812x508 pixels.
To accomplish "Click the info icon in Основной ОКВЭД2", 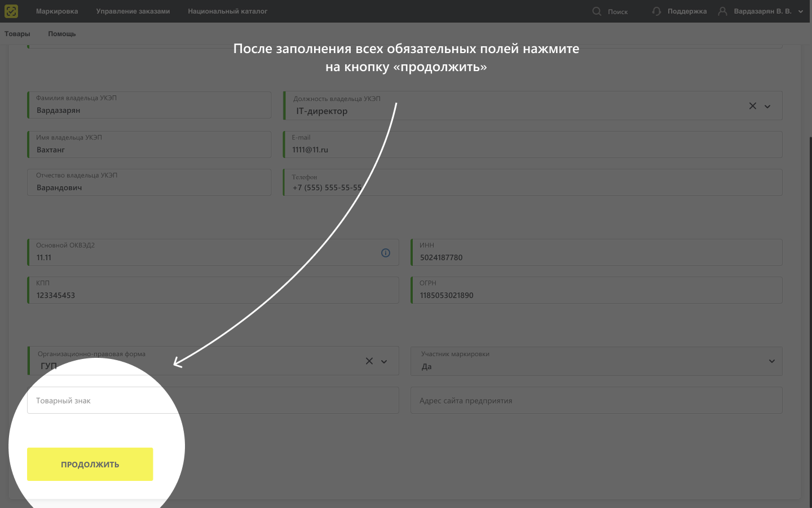I will tap(386, 253).
